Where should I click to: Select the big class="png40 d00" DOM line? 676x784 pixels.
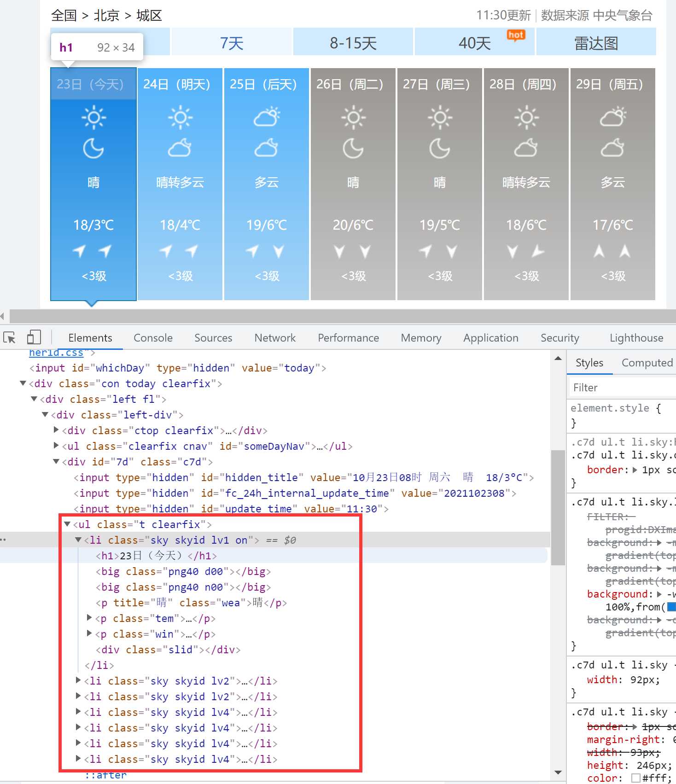pos(183,571)
